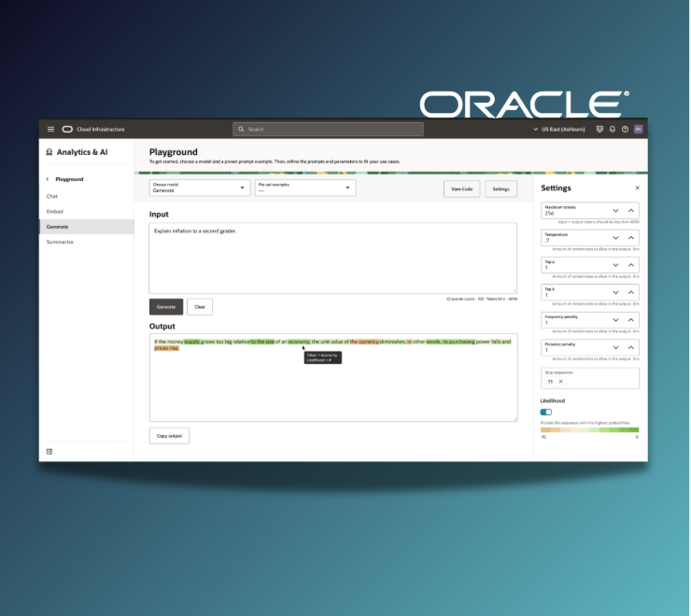Decrease Maximum tokens with down arrow
The image size is (691, 616).
coord(615,212)
